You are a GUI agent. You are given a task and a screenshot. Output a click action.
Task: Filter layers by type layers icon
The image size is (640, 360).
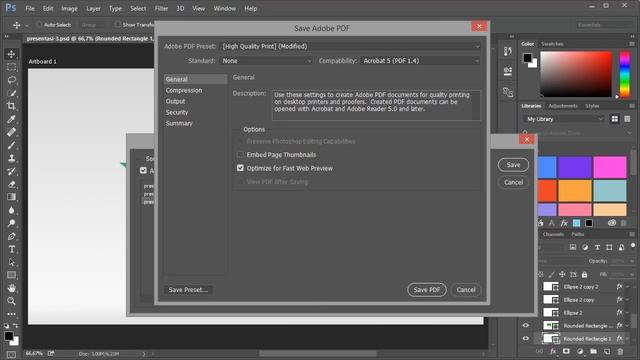pos(597,247)
